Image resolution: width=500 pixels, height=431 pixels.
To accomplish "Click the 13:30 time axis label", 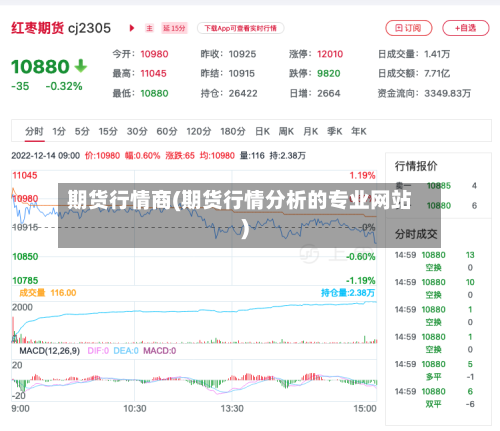I will point(232,409).
